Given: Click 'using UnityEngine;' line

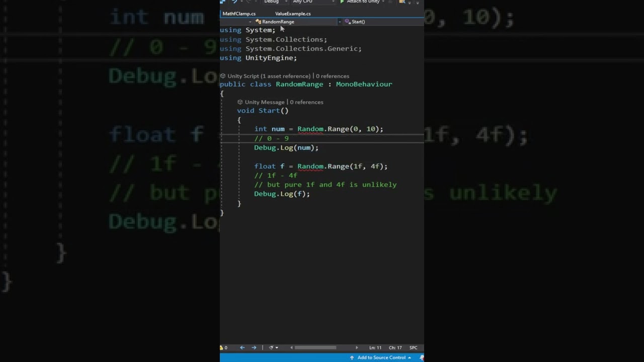Looking at the screenshot, I should point(258,58).
